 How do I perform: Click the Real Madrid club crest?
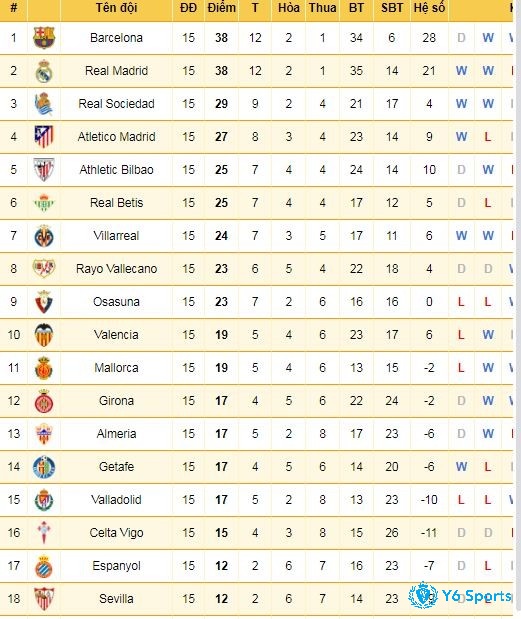(x=44, y=71)
